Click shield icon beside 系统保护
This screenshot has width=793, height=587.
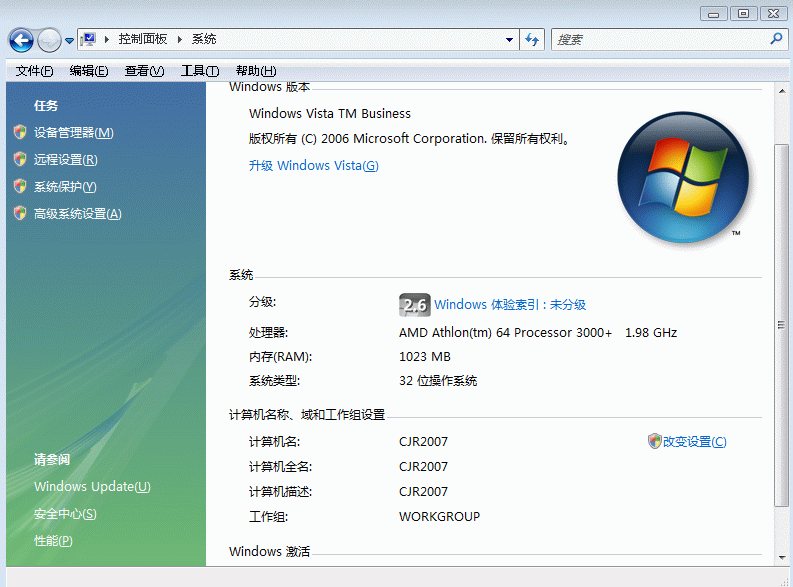point(20,187)
